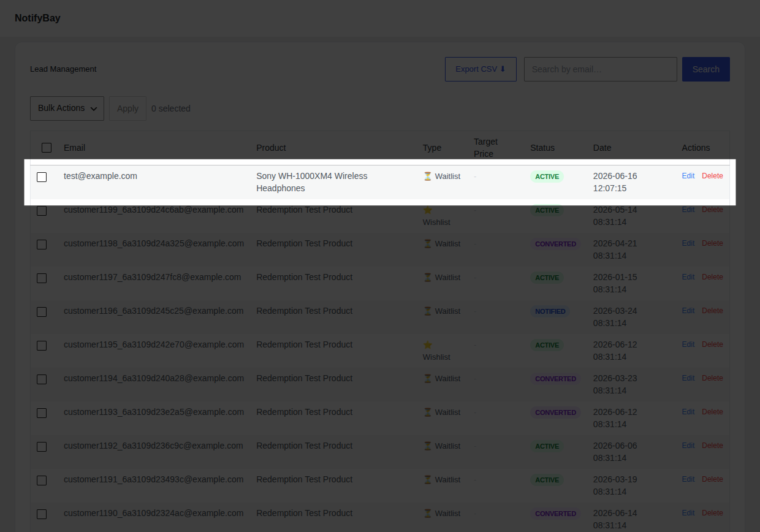Click customer1197_6a3109d247fc8@example.com email
760x532 pixels.
click(x=152, y=277)
